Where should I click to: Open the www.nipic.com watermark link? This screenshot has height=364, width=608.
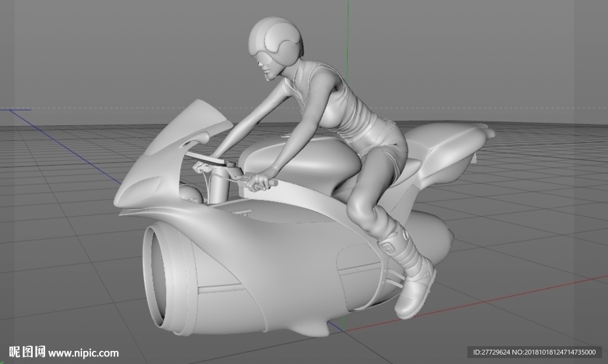[x=83, y=353]
